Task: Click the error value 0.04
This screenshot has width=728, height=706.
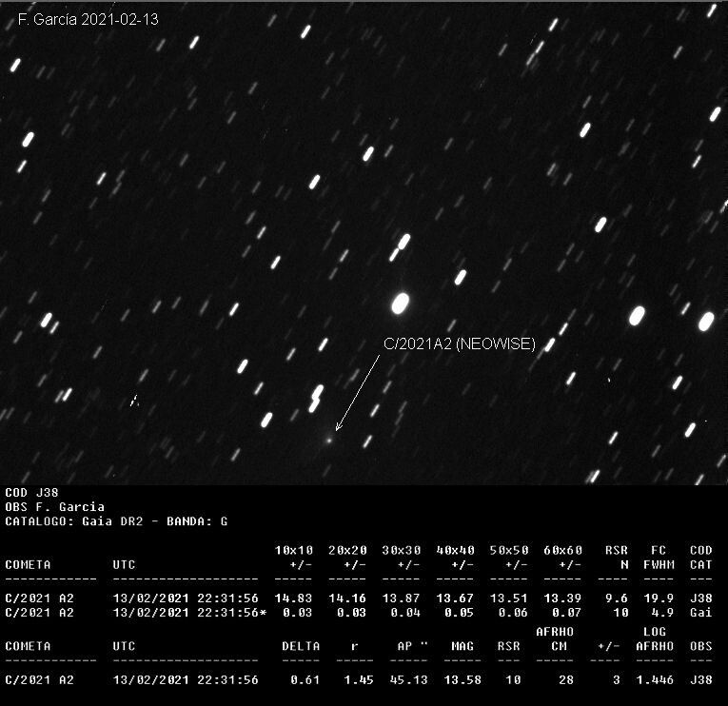Action: (x=405, y=613)
